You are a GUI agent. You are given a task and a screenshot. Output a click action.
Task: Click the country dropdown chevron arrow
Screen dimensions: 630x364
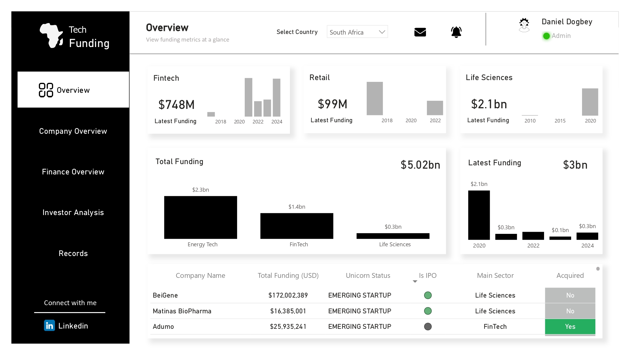point(382,32)
